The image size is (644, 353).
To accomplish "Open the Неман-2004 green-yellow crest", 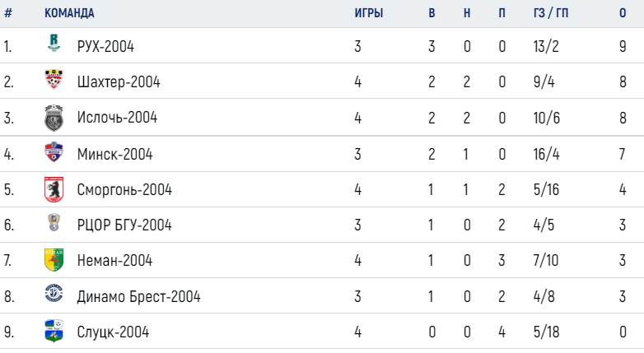I will tap(54, 260).
